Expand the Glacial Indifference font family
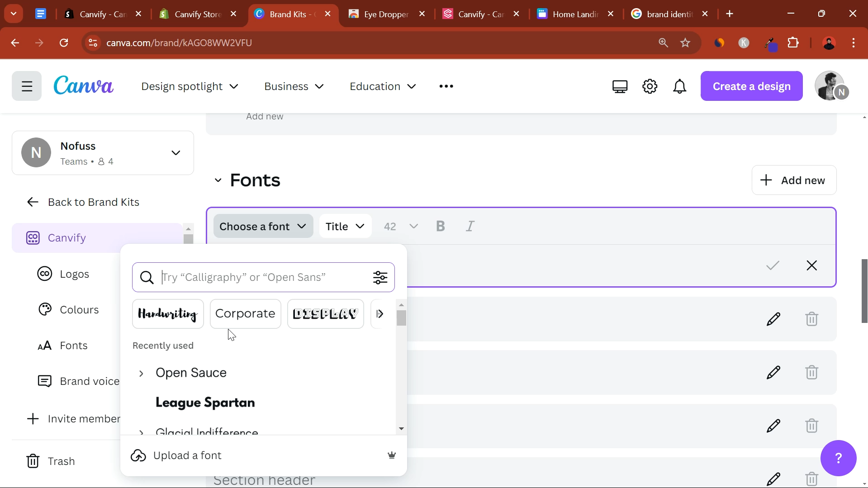Image resolution: width=868 pixels, height=488 pixels. (141, 432)
